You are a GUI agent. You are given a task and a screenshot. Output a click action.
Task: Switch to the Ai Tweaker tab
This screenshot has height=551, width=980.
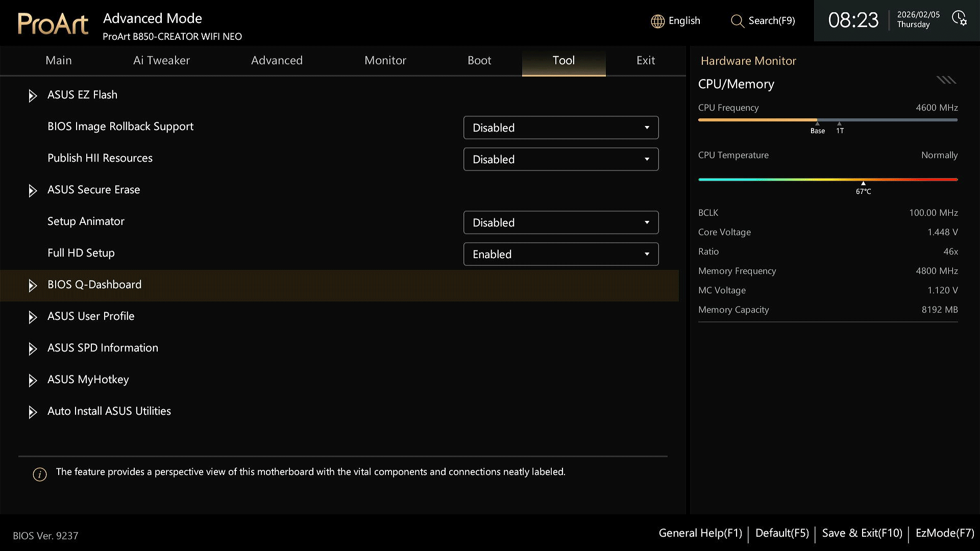[161, 61]
